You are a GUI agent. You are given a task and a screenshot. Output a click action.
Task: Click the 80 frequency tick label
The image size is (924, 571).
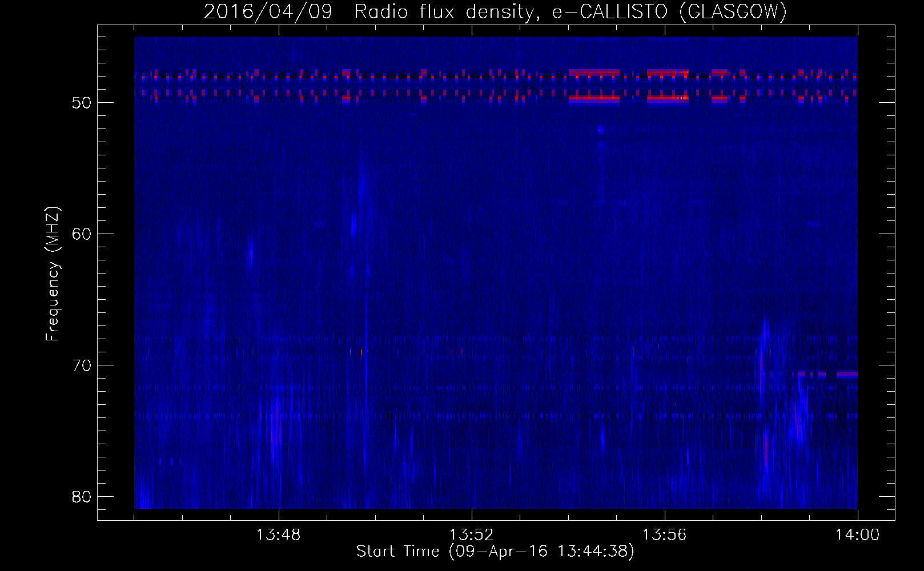click(x=82, y=497)
